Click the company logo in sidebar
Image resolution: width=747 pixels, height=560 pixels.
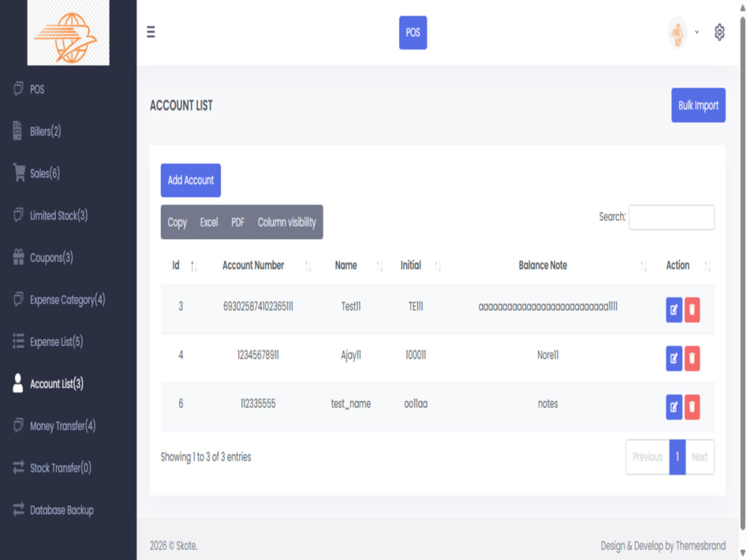tap(68, 32)
